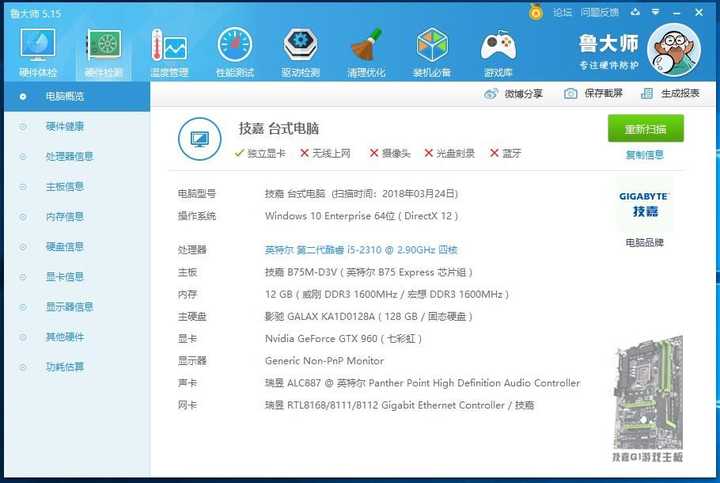Click the 独立显卡 checkmark indicator

[x=260, y=153]
